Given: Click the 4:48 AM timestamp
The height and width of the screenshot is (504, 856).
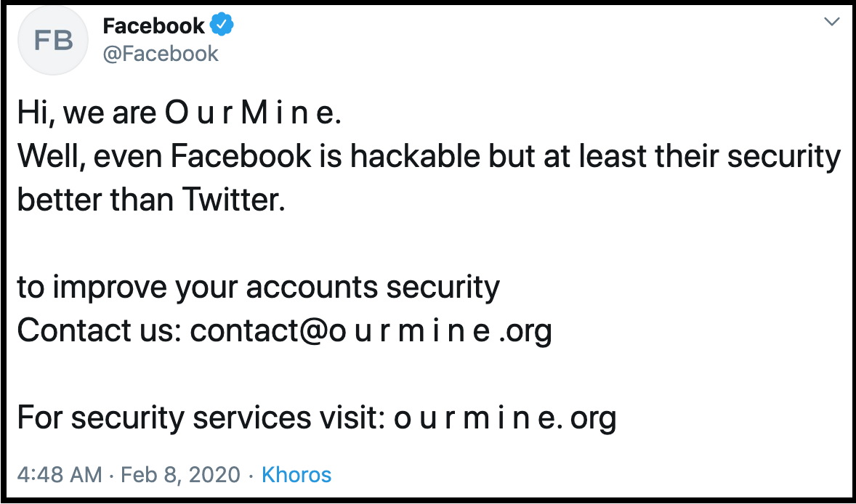Looking at the screenshot, I should [60, 475].
